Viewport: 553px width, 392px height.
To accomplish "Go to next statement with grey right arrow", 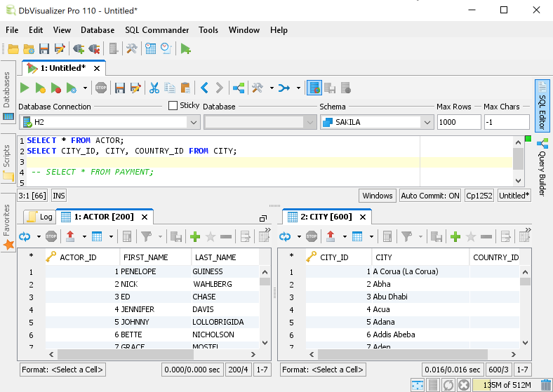I will tap(220, 88).
